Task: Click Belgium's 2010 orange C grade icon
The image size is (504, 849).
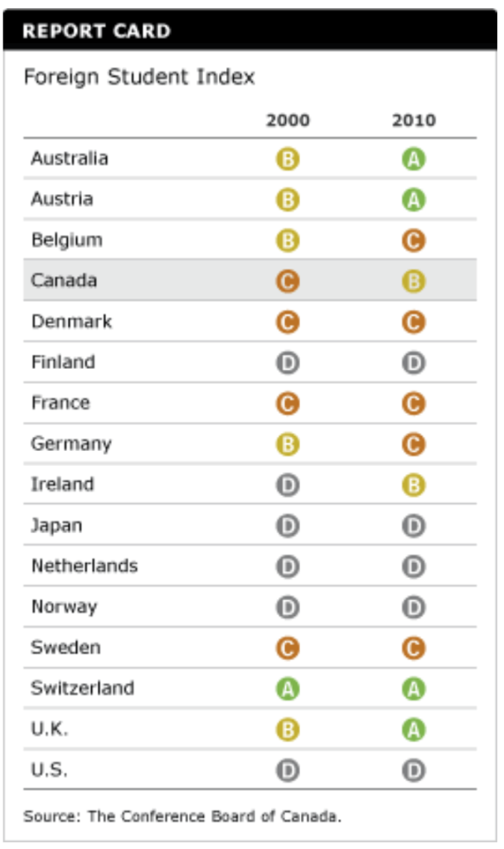Action: pos(413,241)
